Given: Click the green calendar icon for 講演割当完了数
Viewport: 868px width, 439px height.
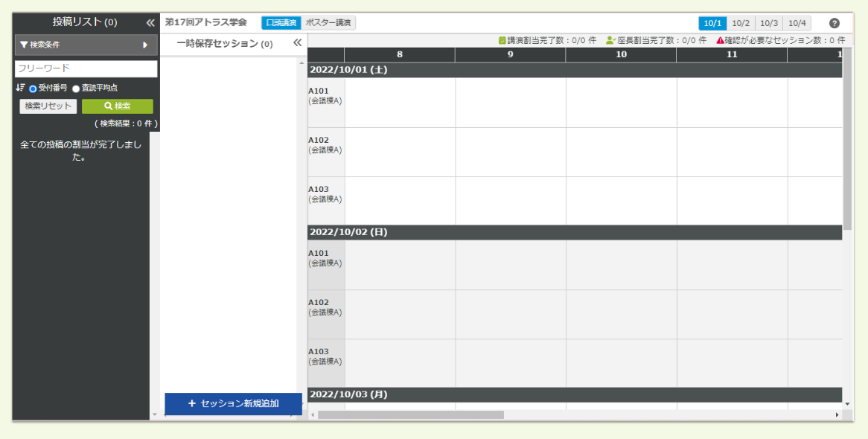Looking at the screenshot, I should (502, 40).
